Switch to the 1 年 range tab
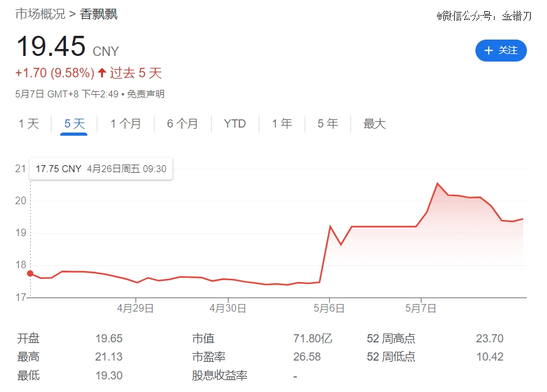Screen dimensions: 547x392 [282, 124]
